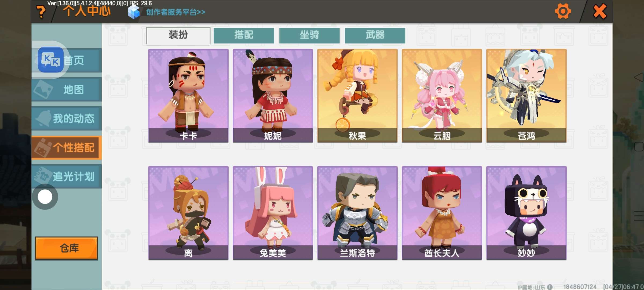Select the 妙妙 cat costume skin
This screenshot has width=644, height=290.
[526, 213]
